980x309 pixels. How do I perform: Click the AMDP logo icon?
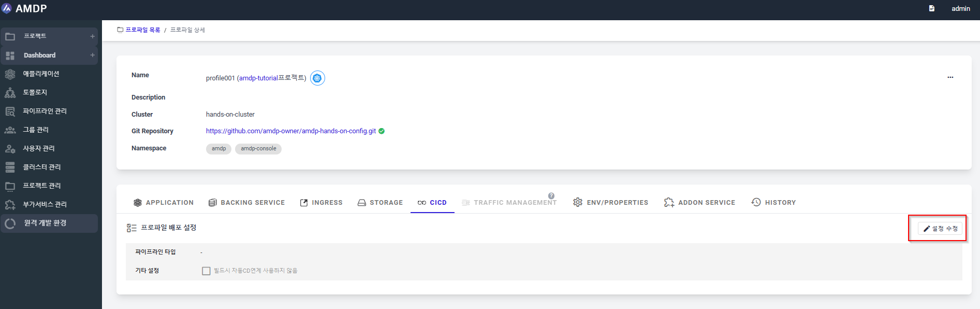(x=7, y=8)
